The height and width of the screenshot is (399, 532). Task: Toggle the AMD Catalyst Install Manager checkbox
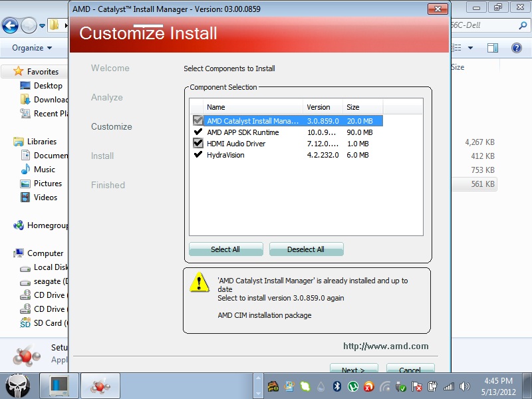[198, 120]
